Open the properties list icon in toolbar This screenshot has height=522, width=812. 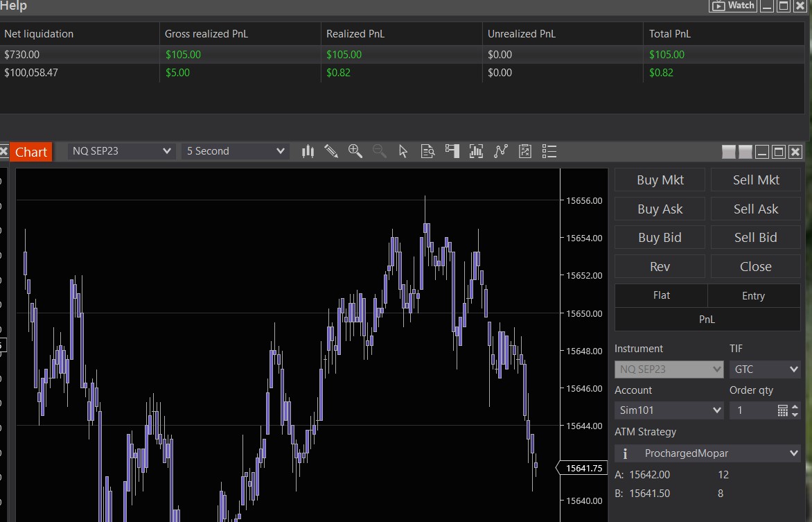[549, 151]
